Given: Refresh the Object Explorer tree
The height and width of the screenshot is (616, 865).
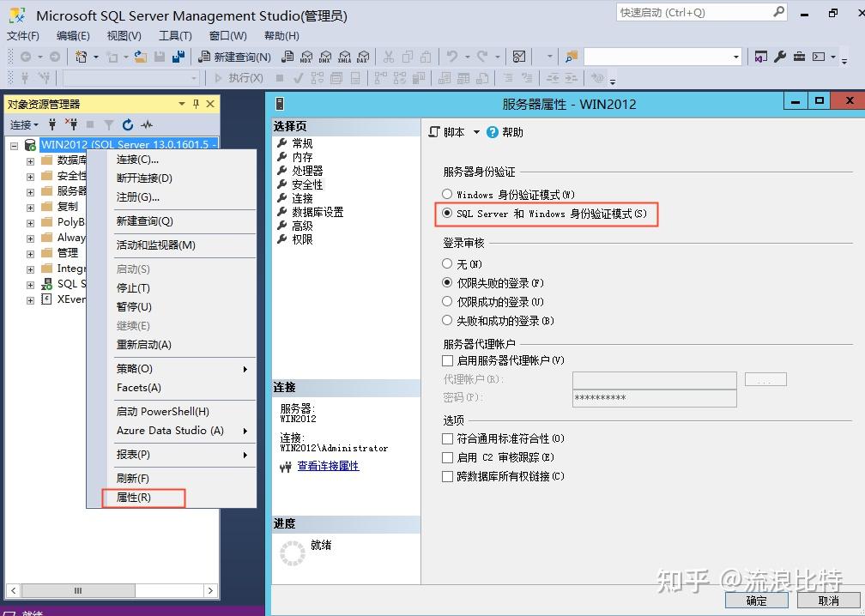Looking at the screenshot, I should click(x=127, y=124).
